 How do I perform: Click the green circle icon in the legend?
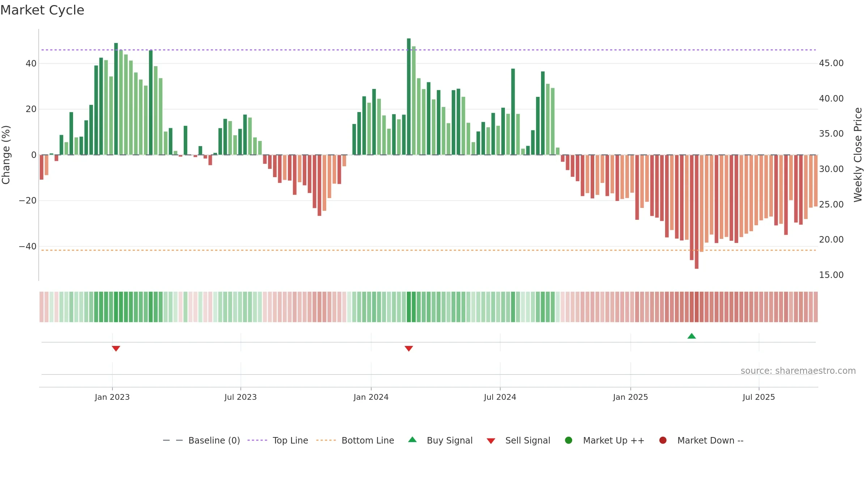569,440
